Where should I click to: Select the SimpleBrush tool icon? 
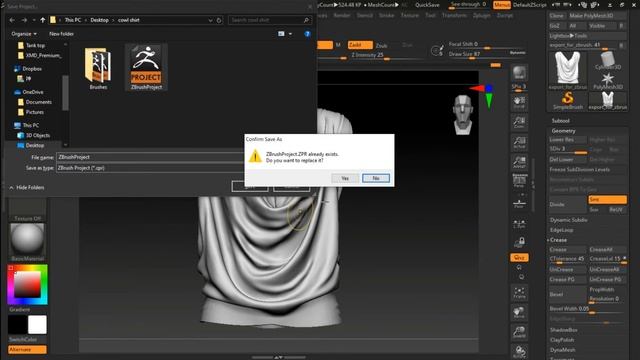(x=568, y=100)
